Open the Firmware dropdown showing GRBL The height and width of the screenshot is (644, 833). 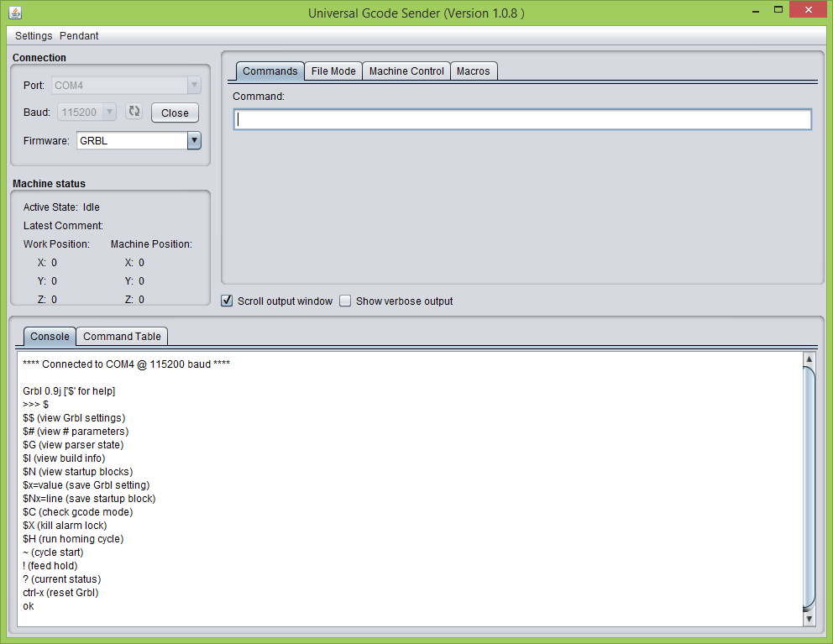194,140
